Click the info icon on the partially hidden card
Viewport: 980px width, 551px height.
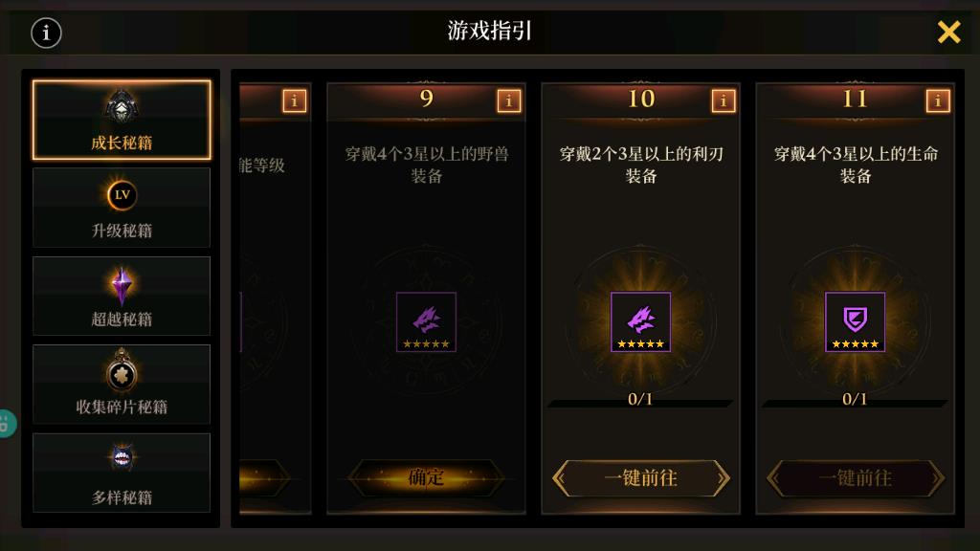coord(295,100)
